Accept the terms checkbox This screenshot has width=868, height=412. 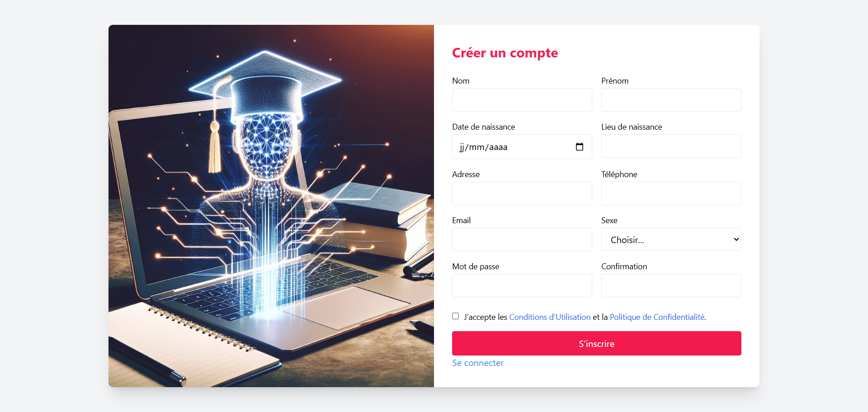coord(456,316)
